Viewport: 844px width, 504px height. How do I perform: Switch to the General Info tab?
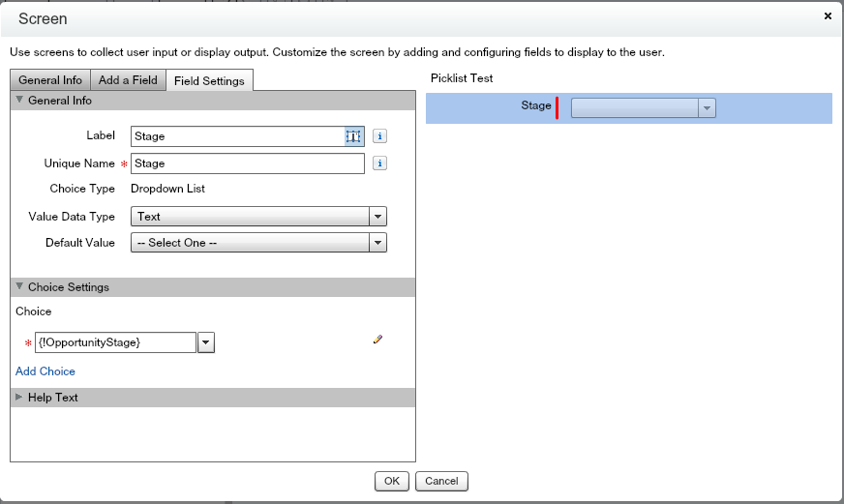tap(50, 80)
